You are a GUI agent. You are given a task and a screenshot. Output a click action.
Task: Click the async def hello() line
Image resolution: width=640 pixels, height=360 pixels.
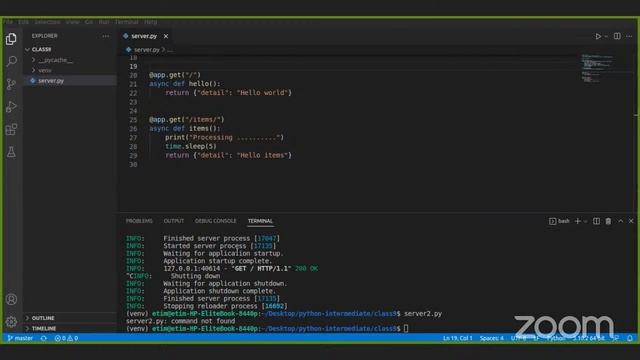point(184,84)
